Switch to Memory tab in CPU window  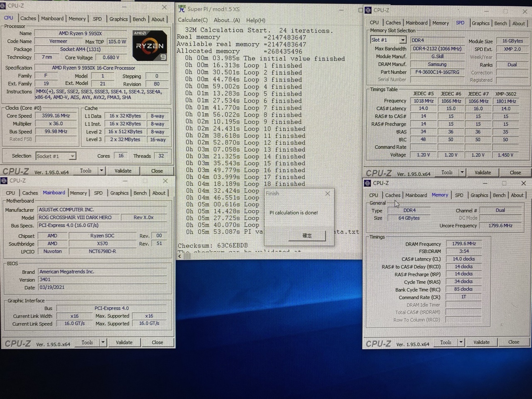coord(77,19)
